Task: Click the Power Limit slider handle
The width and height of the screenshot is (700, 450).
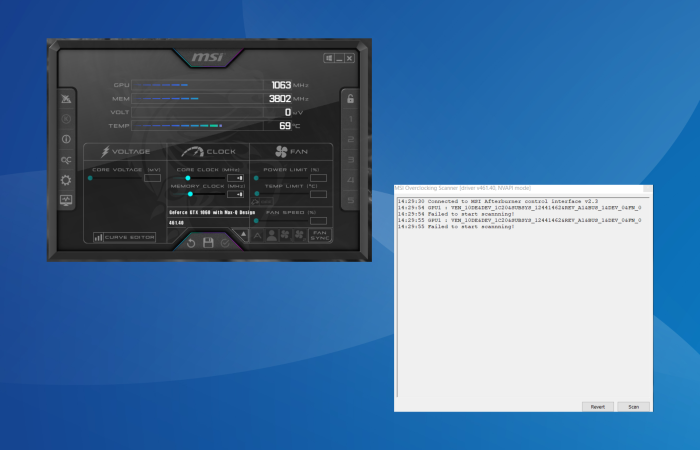Action: tap(256, 178)
